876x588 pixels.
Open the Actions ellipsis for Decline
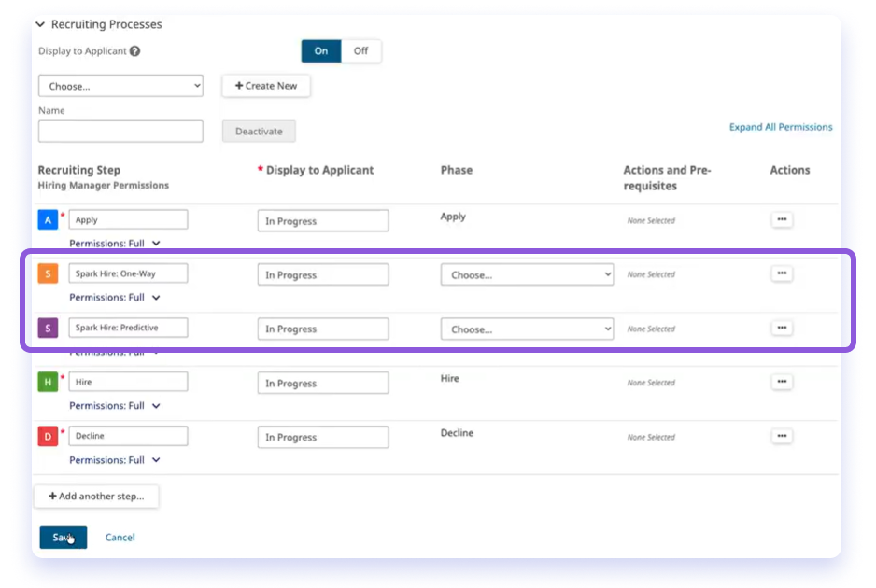tap(782, 436)
